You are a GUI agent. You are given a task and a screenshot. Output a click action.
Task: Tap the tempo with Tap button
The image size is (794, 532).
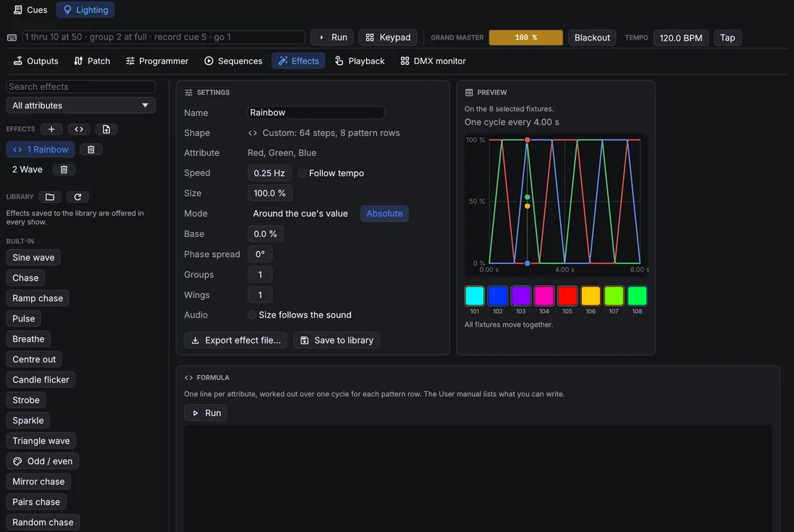[727, 38]
